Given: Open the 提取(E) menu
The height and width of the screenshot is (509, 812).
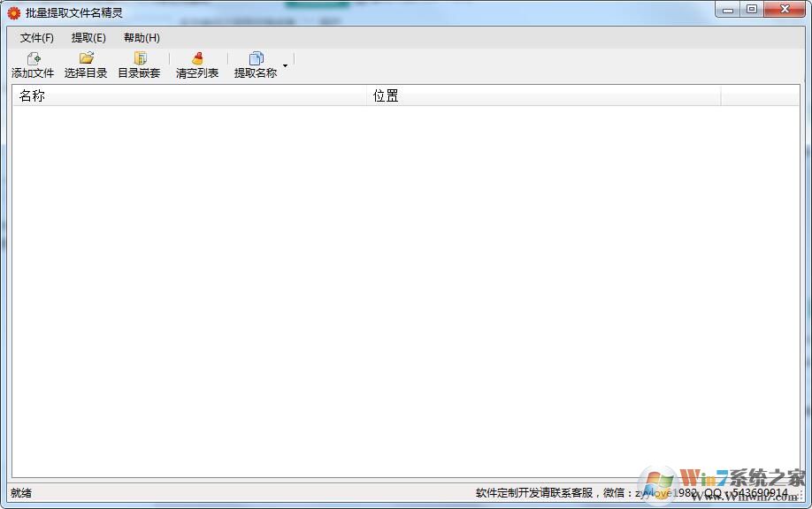Looking at the screenshot, I should (x=88, y=38).
